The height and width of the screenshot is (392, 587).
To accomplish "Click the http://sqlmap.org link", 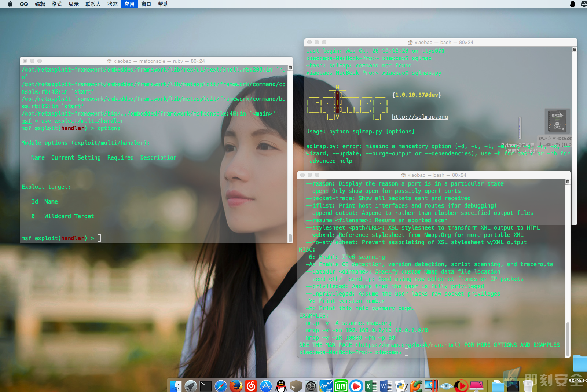I will click(420, 117).
